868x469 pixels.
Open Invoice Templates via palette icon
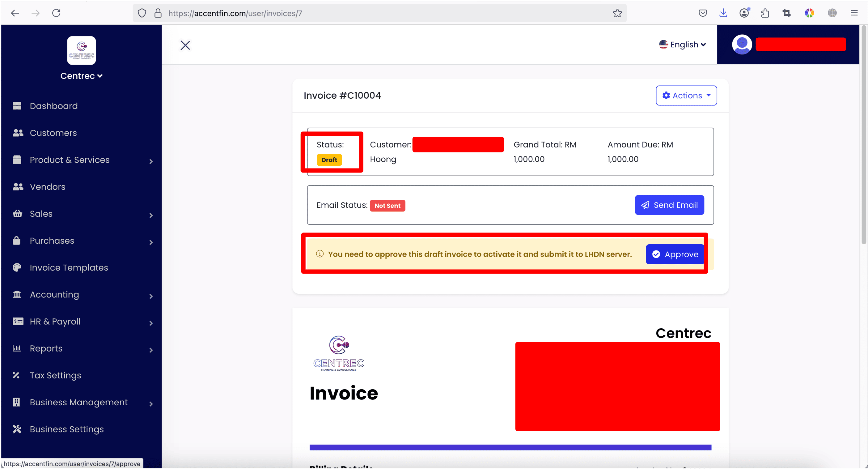[x=17, y=267]
